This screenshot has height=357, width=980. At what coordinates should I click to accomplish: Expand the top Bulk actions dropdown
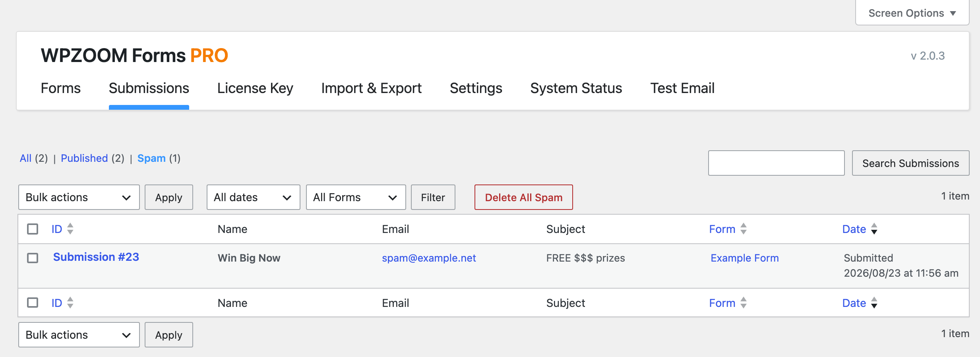pos(79,197)
